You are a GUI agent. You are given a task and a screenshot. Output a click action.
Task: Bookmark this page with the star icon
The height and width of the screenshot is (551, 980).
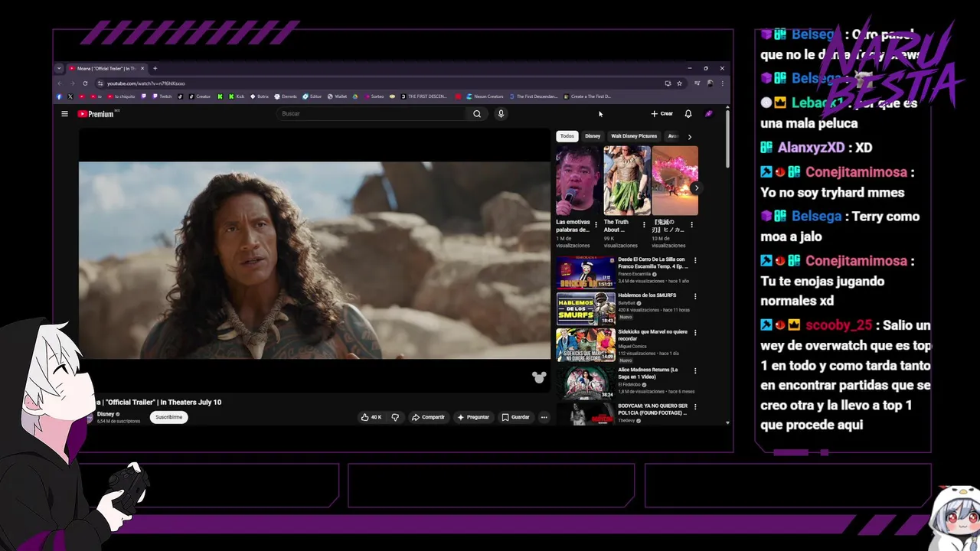pyautogui.click(x=679, y=83)
